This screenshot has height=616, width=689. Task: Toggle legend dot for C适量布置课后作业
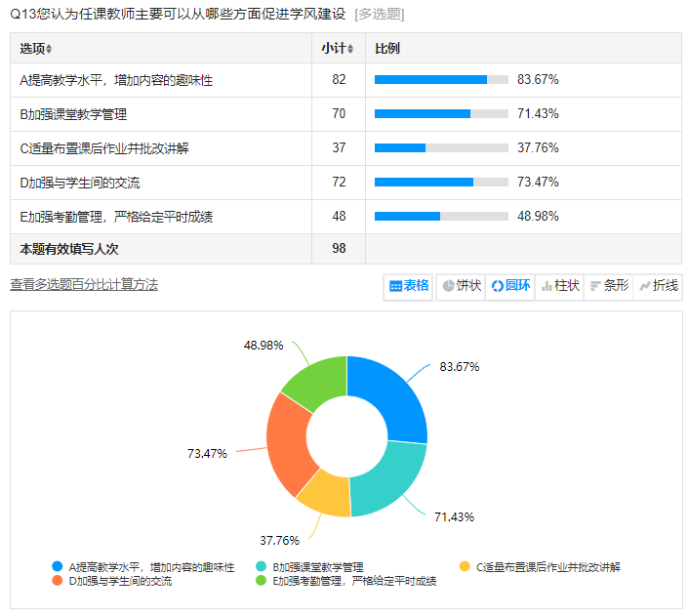coord(465,566)
